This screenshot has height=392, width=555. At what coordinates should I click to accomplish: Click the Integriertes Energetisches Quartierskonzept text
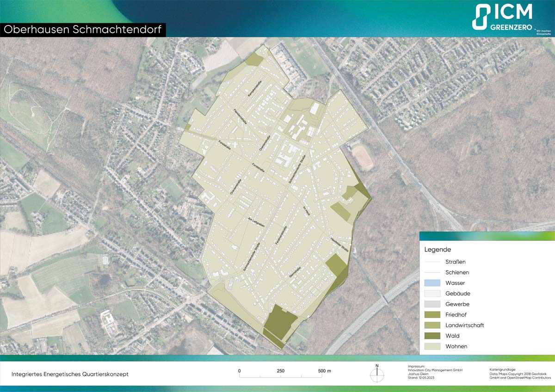point(70,374)
